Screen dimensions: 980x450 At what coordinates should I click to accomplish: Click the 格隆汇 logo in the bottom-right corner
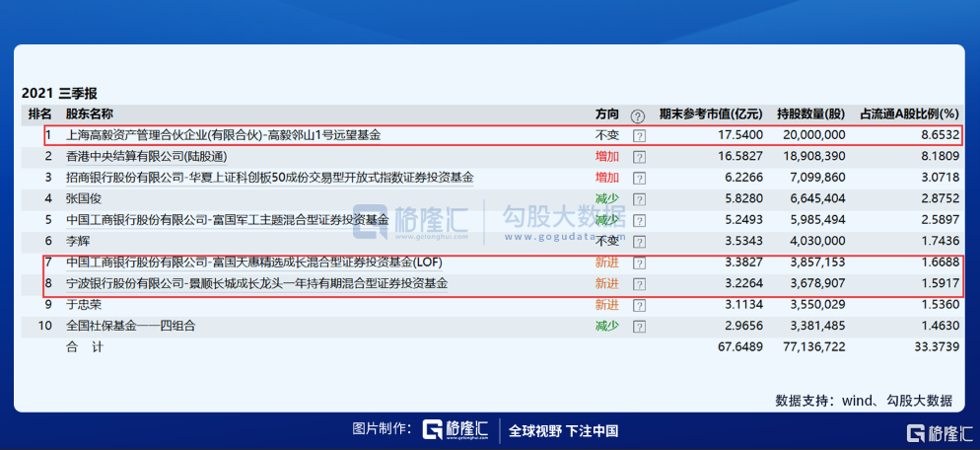[x=941, y=433]
